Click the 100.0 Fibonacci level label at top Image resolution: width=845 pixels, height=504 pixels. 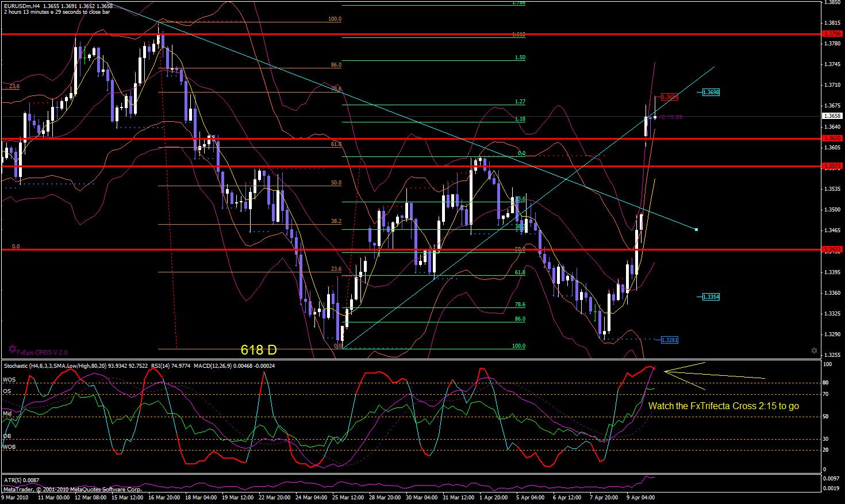pos(335,19)
